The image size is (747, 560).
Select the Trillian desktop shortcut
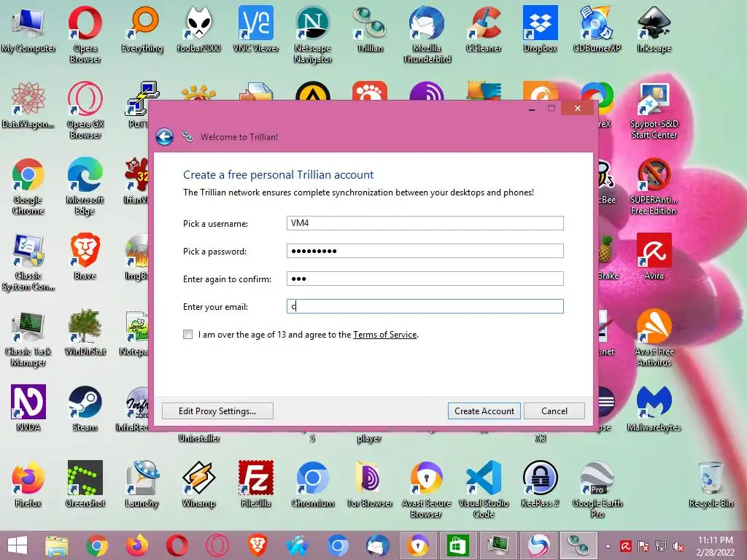click(370, 29)
